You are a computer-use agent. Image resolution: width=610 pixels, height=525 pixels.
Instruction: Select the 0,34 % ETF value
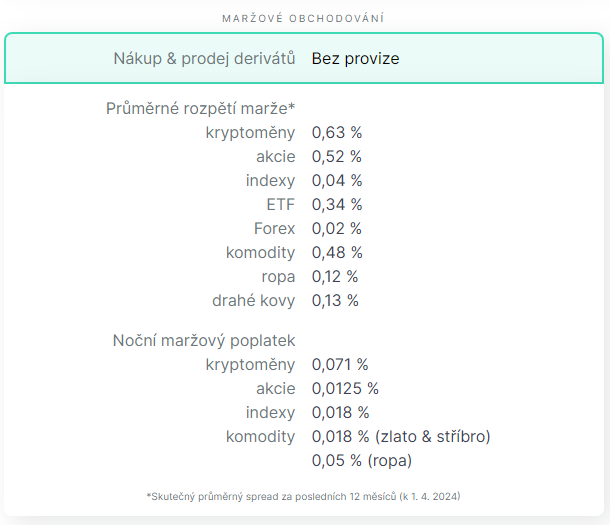tap(337, 204)
